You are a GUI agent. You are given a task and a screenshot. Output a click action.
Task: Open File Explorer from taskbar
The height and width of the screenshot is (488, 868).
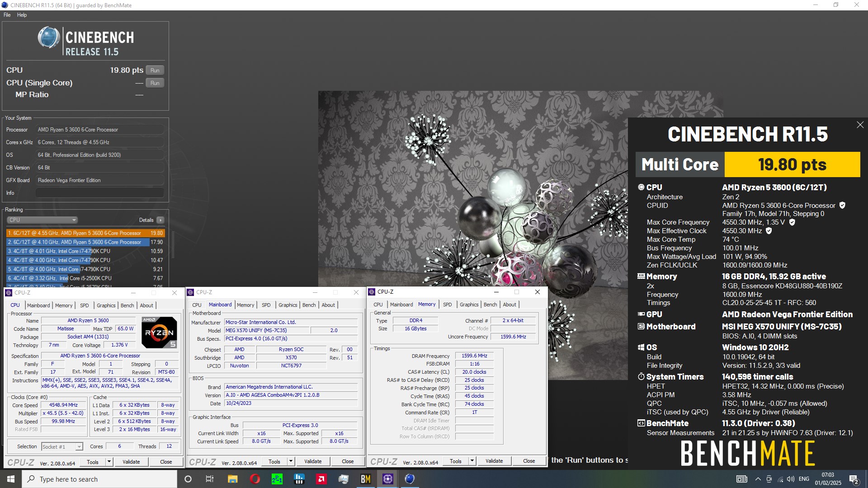click(232, 479)
